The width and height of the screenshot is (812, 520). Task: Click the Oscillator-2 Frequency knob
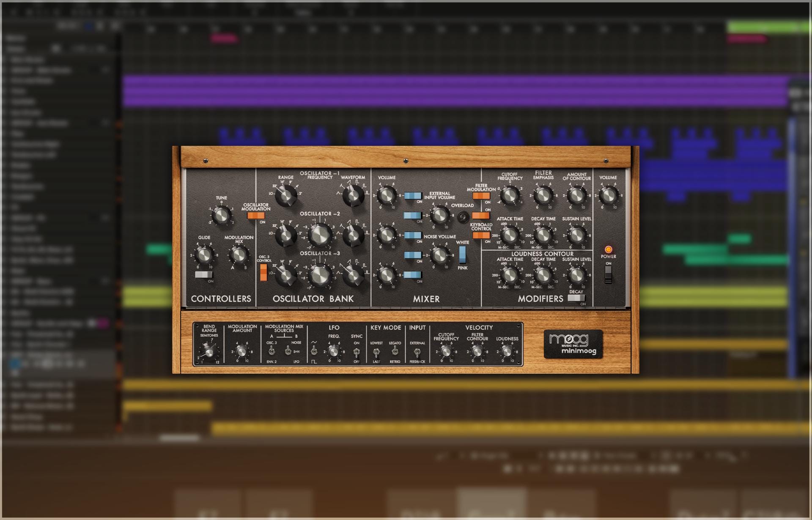click(x=320, y=235)
